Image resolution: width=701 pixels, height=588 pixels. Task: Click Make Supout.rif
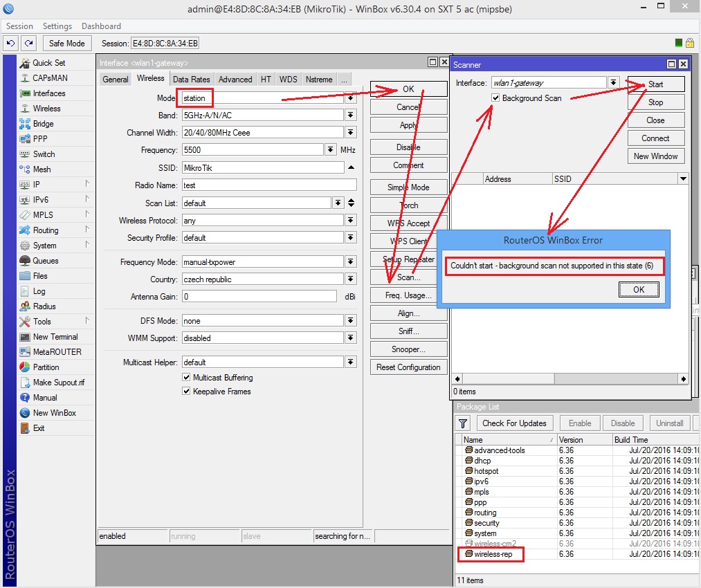(x=59, y=382)
